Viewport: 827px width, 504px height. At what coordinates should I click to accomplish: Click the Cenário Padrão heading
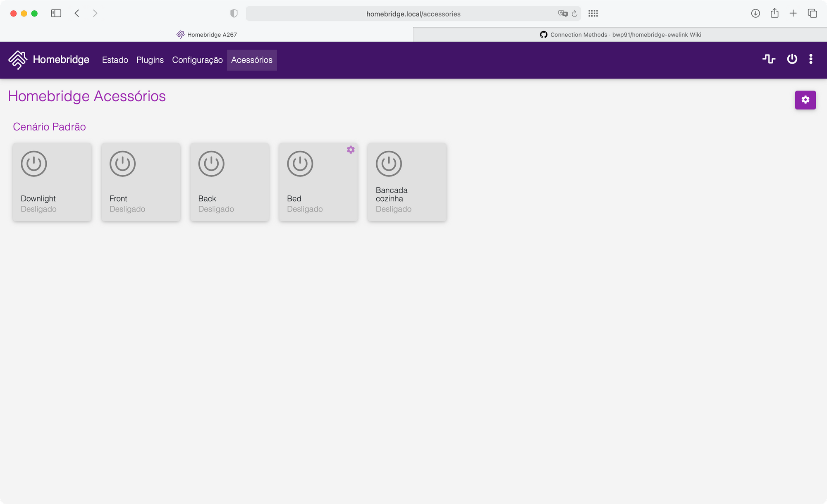(x=49, y=127)
